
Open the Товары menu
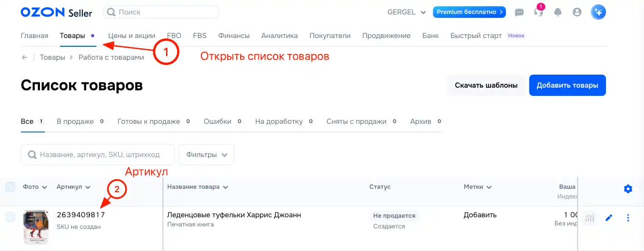pos(72,36)
